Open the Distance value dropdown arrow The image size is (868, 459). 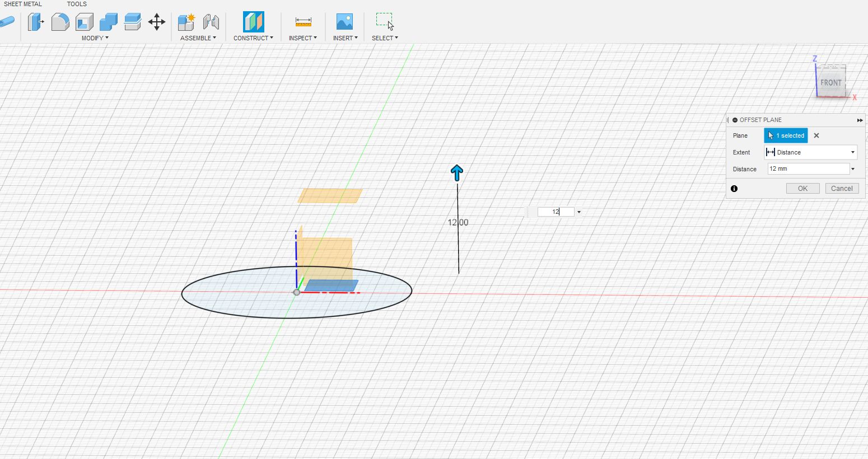coord(853,168)
